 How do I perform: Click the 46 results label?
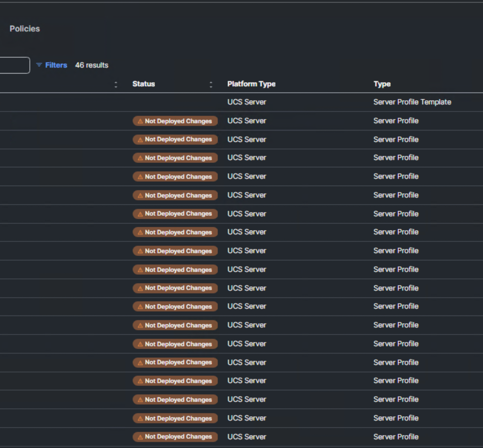point(91,65)
